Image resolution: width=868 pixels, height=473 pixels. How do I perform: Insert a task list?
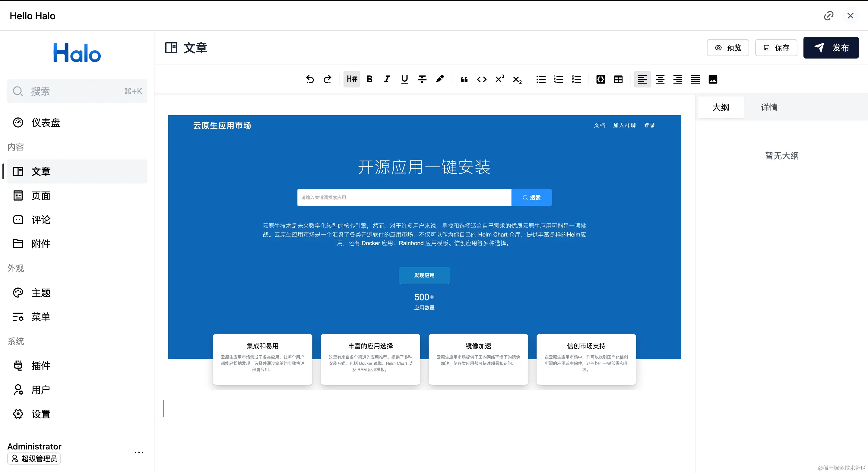[x=576, y=79]
